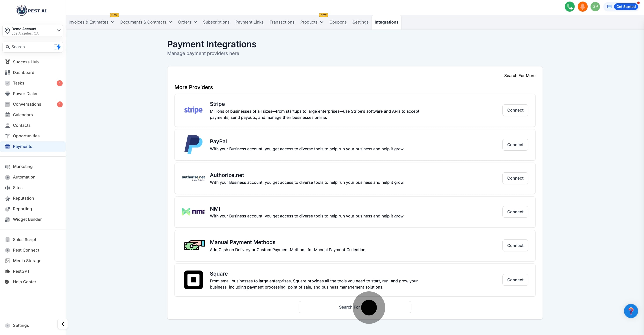Screen dimensions: 644x335
Task: Switch to the Coupons tab
Action: (x=338, y=22)
